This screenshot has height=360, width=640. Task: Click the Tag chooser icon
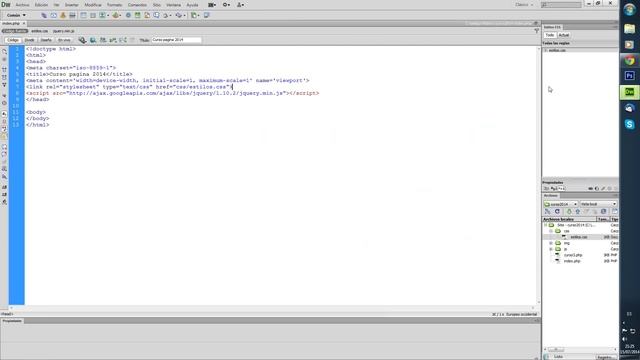(x=207, y=15)
